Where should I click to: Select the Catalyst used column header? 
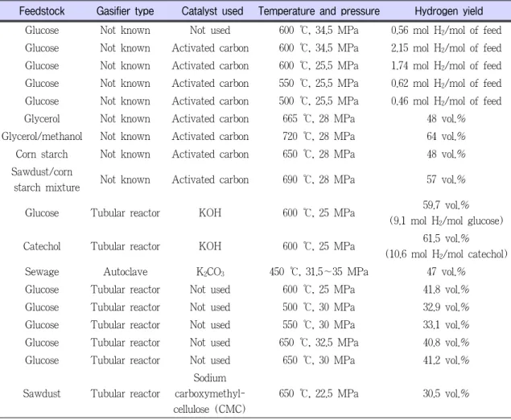click(212, 11)
